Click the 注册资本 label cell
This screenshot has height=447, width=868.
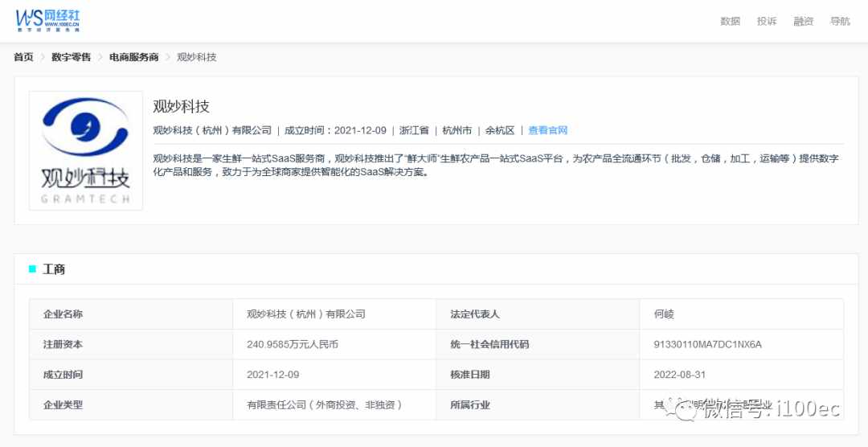(x=131, y=345)
